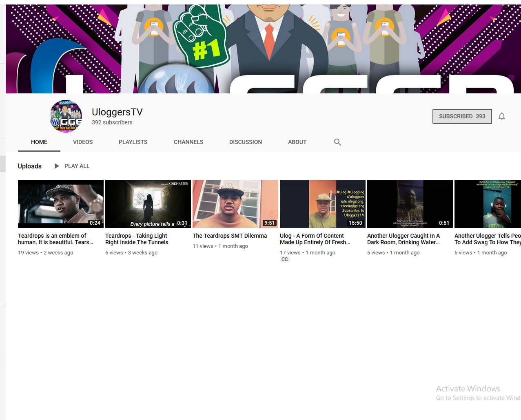This screenshot has height=420, width=521.
Task: Click the SUBSCRIBED 393 button
Action: tap(462, 116)
